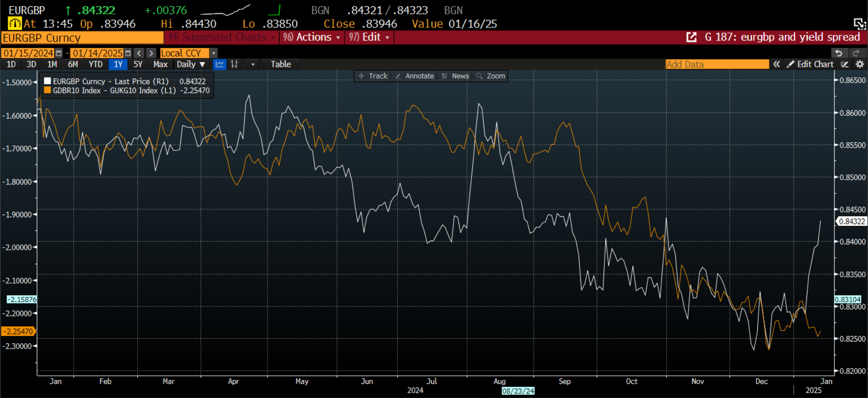The height and width of the screenshot is (398, 868).
Task: Open the Table view button
Action: (281, 64)
